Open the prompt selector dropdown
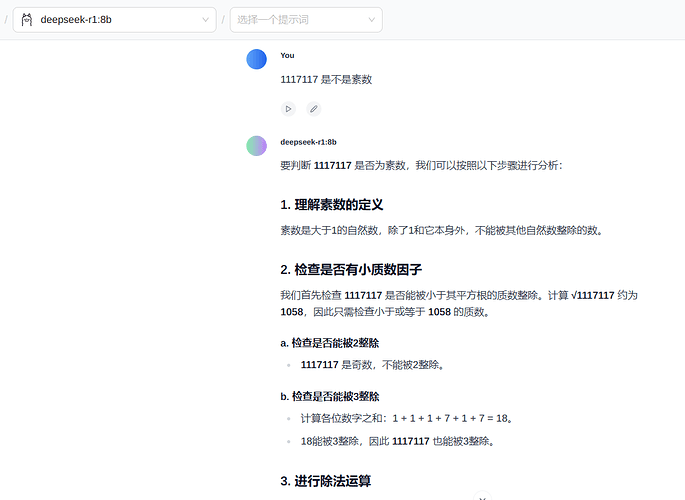The image size is (685, 500). click(x=306, y=20)
